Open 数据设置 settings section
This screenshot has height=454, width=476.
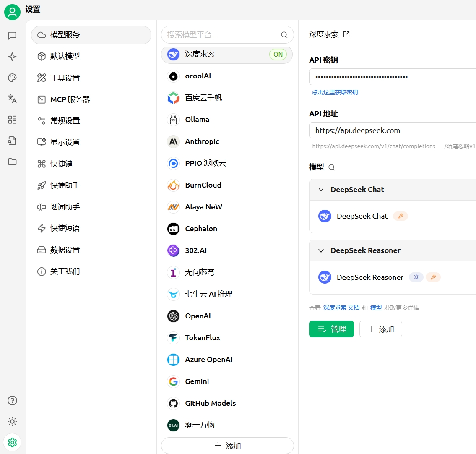[x=91, y=250]
